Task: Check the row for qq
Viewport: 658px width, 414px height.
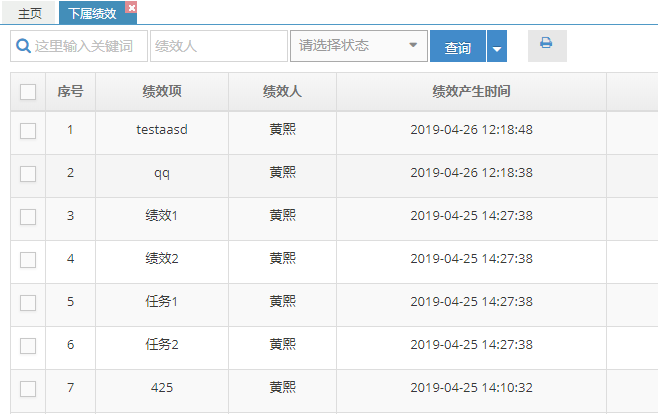Action: tap(28, 174)
